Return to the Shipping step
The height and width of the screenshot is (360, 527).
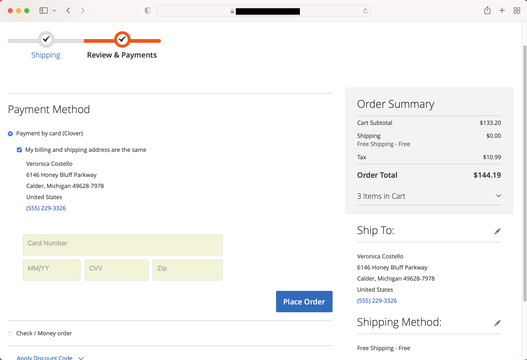pyautogui.click(x=46, y=55)
